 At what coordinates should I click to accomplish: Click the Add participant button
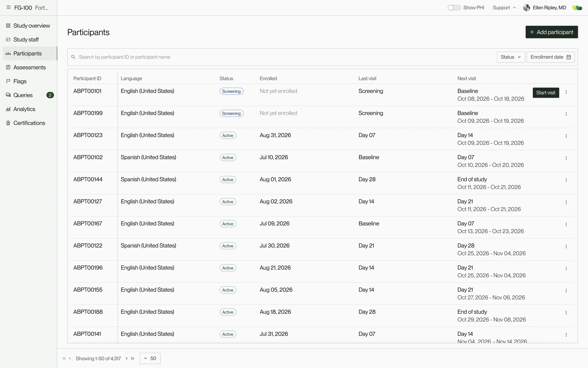pos(551,32)
